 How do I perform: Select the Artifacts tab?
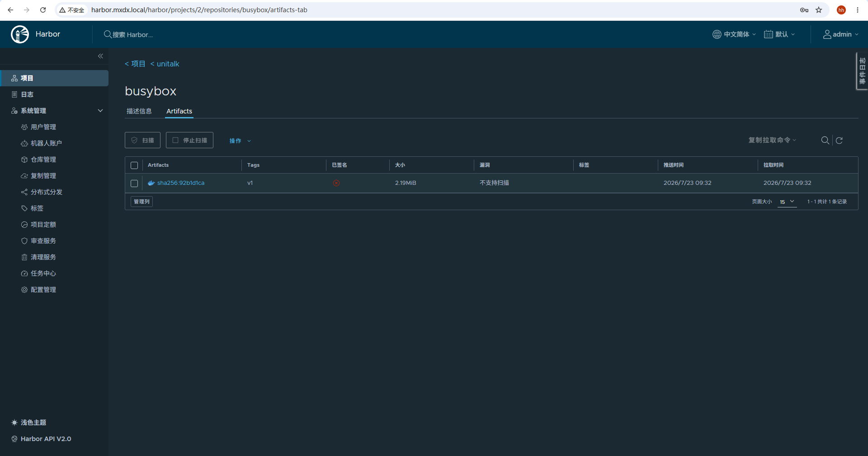point(179,111)
